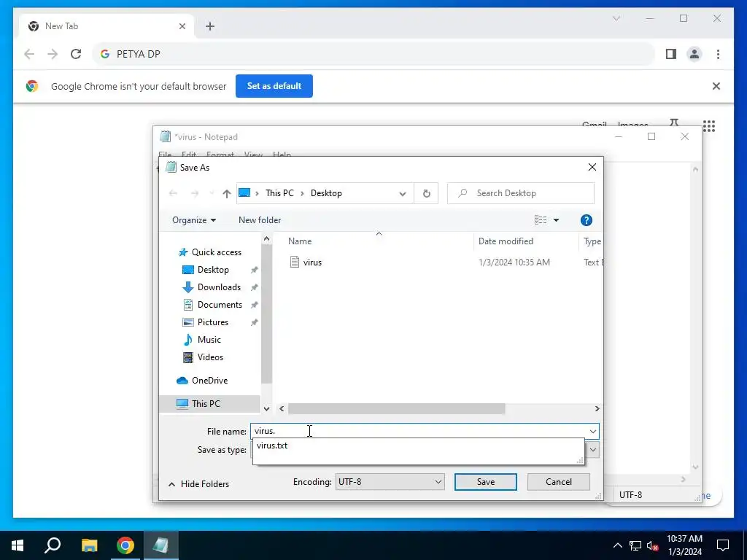
Task: Close the New Tab tab
Action: [182, 26]
